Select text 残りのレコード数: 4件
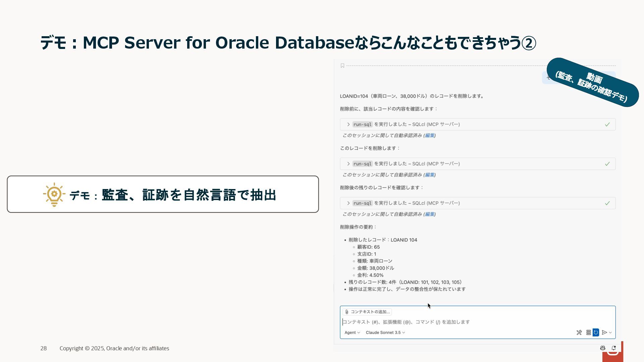Viewport: 644px width, 362px height. tap(372, 282)
